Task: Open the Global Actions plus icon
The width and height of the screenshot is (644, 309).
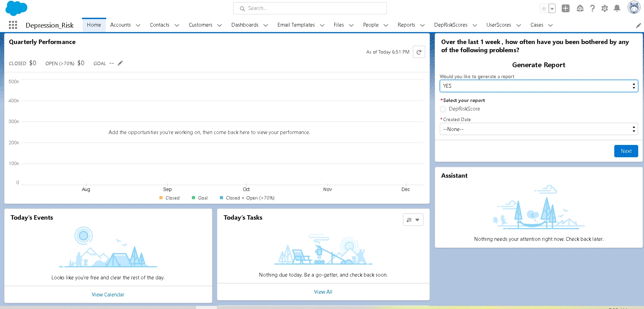Action: coord(565,9)
